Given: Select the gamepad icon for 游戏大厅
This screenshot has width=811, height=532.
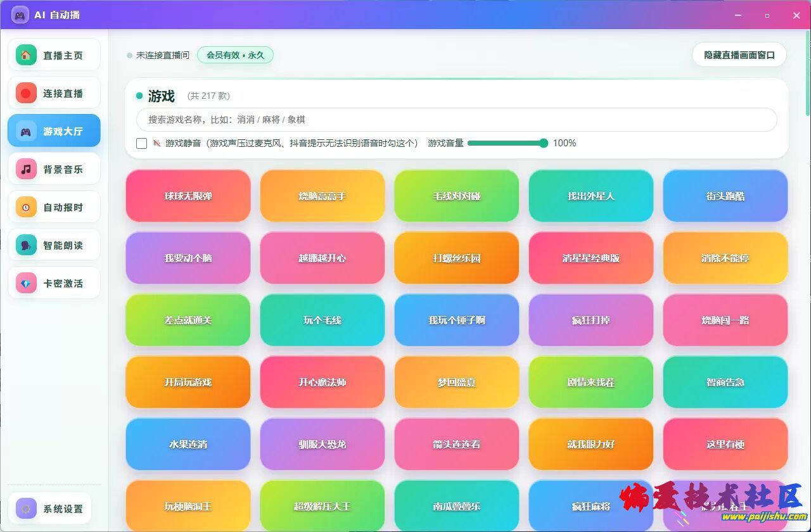Looking at the screenshot, I should click(x=26, y=131).
